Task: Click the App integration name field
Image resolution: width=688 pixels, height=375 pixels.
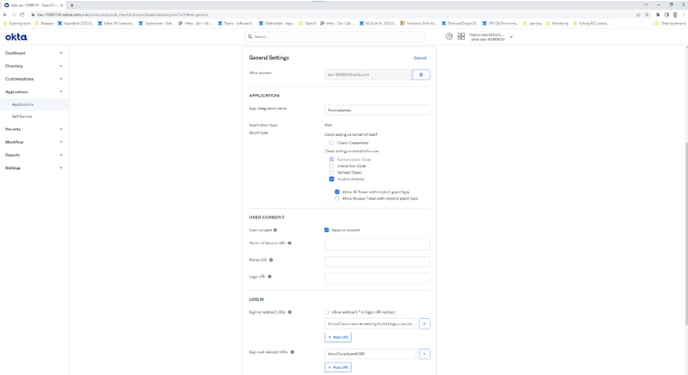Action: (x=377, y=110)
